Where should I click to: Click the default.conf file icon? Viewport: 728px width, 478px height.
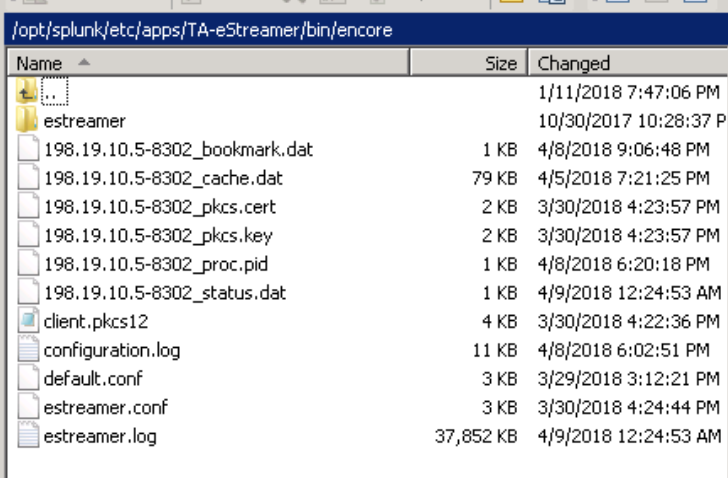tap(27, 379)
